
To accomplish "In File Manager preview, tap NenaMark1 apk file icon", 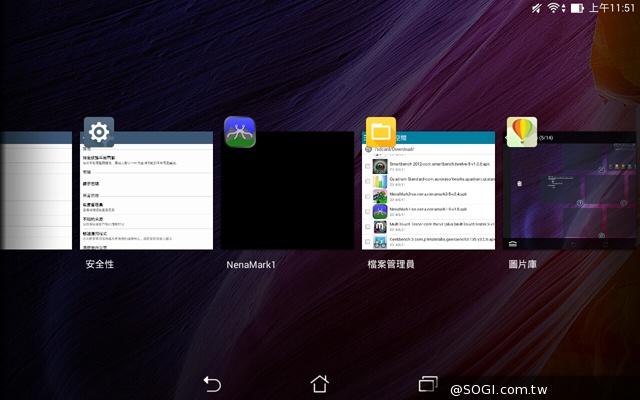I will (380, 211).
